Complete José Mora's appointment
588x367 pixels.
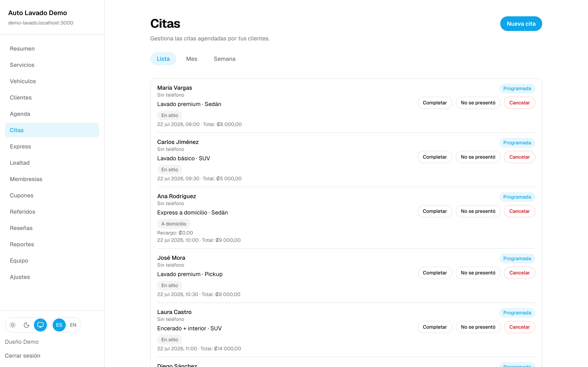click(435, 273)
